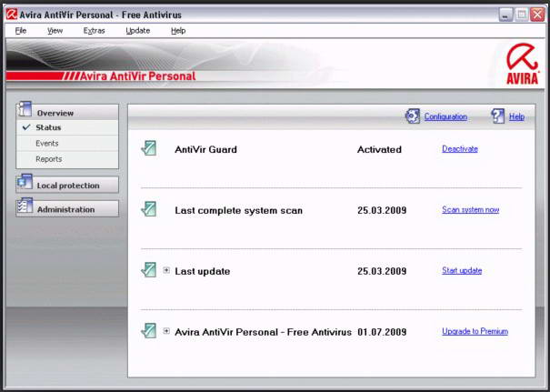Click the Last complete system scan status icon
The height and width of the screenshot is (392, 550).
click(149, 209)
